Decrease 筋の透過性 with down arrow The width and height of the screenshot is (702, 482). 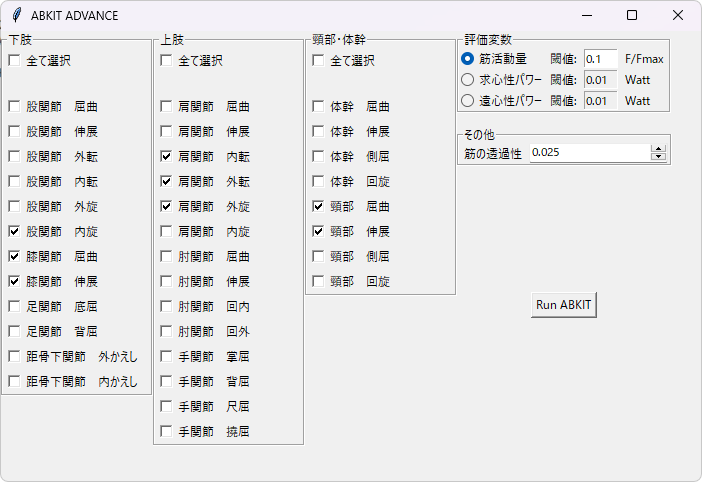tap(659, 156)
